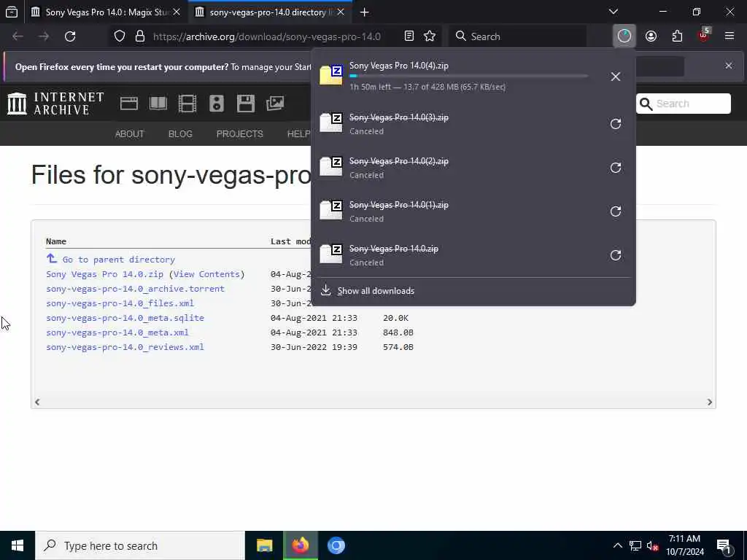The width and height of the screenshot is (747, 560).
Task: Open the ABOUT menu item
Action: pyautogui.click(x=129, y=134)
